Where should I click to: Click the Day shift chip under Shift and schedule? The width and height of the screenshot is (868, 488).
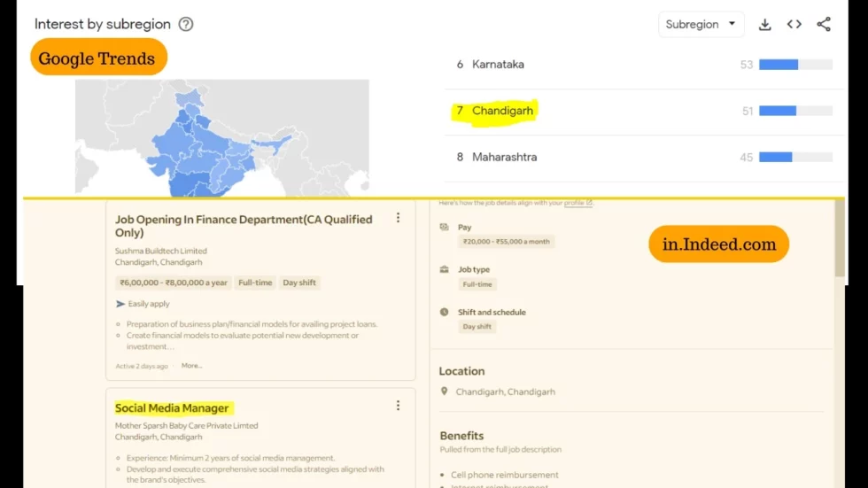tap(477, 327)
